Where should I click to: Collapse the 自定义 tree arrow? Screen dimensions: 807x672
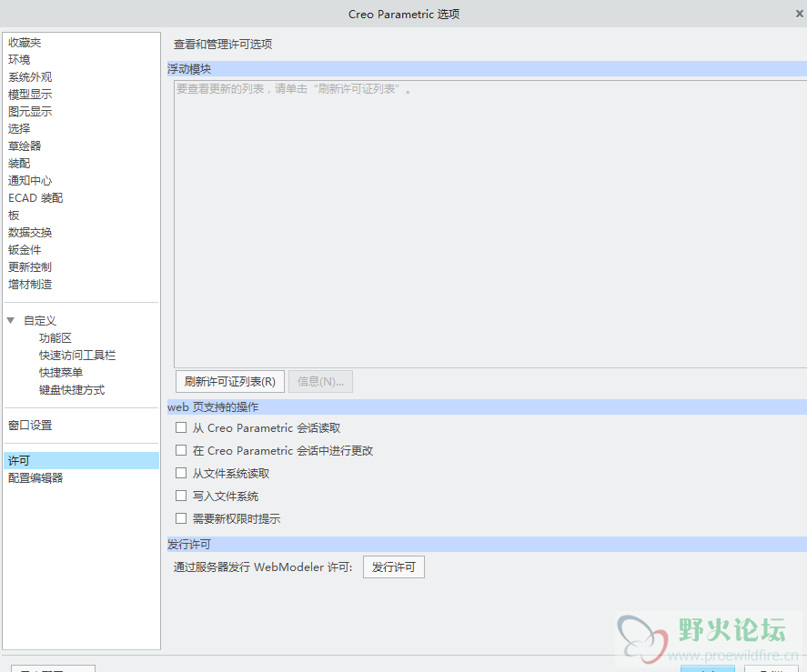[x=11, y=321]
